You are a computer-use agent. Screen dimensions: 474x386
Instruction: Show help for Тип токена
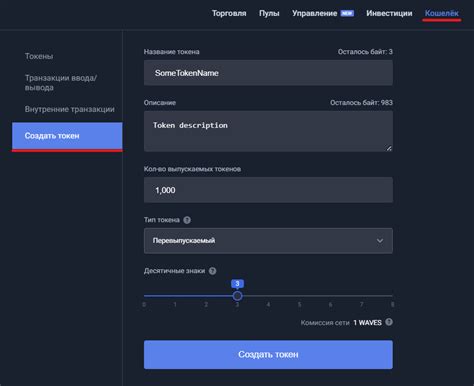tap(187, 220)
